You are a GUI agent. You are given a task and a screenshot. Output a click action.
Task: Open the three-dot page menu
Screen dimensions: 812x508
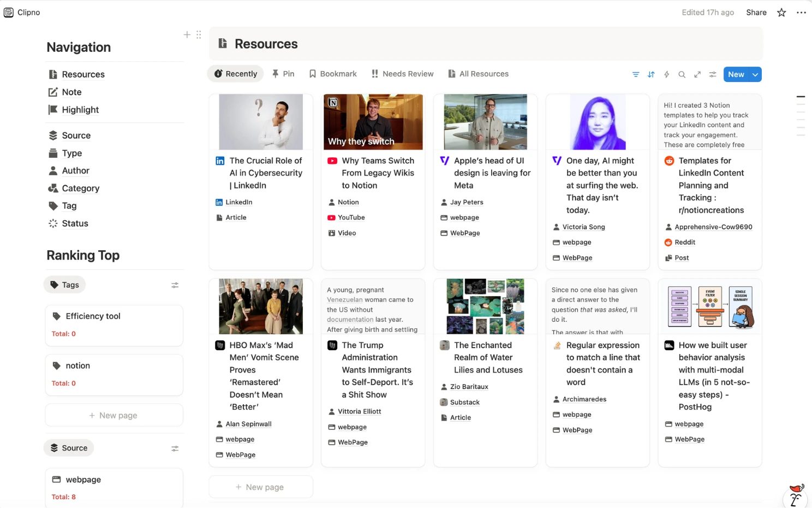(x=801, y=13)
